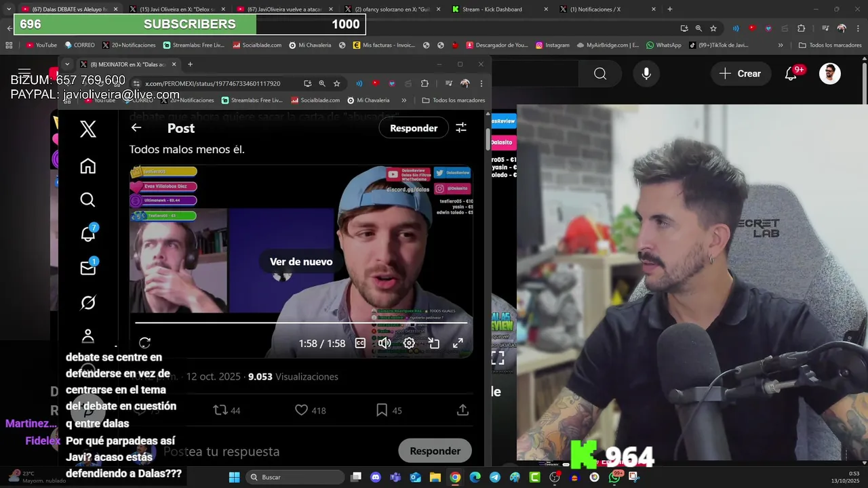This screenshot has height=488, width=868.
Task: Open Windows Start menu
Action: click(x=234, y=477)
